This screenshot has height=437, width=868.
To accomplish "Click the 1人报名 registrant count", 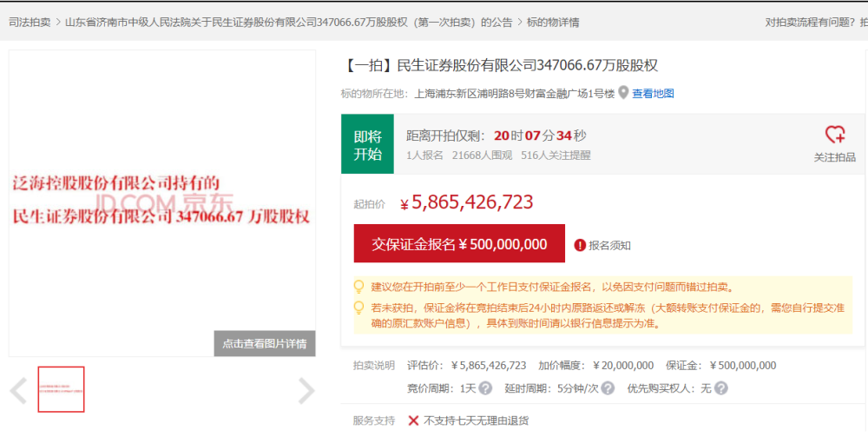I will tap(424, 156).
